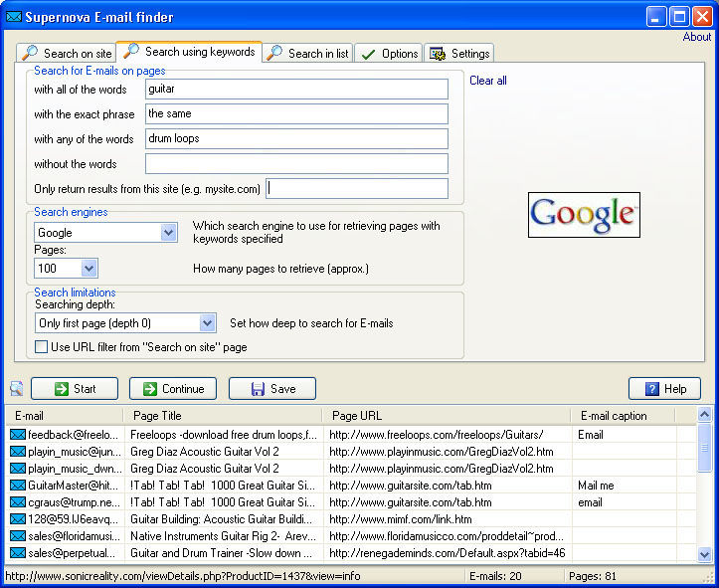The height and width of the screenshot is (588, 719).
Task: Sort by the E-mail caption column header
Action: 624,416
